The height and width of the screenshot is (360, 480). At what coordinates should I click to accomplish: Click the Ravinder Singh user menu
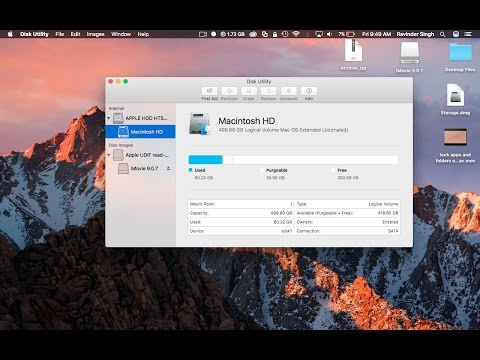point(415,34)
